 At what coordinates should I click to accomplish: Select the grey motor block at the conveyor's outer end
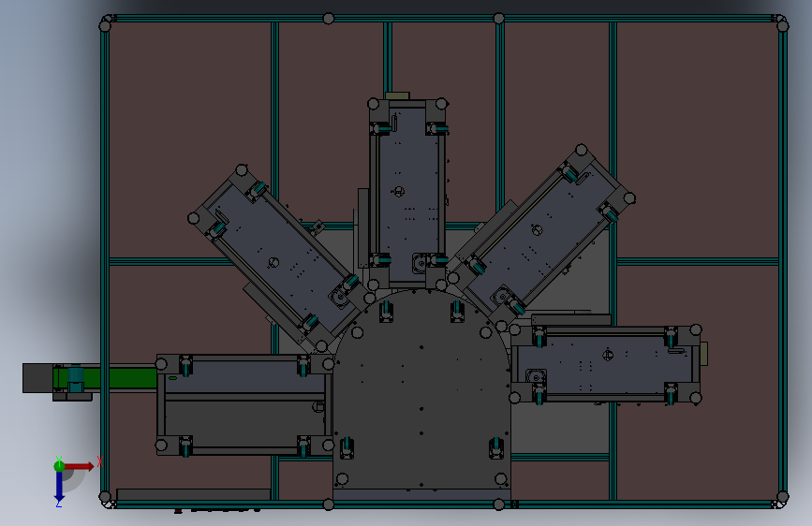pyautogui.click(x=37, y=378)
